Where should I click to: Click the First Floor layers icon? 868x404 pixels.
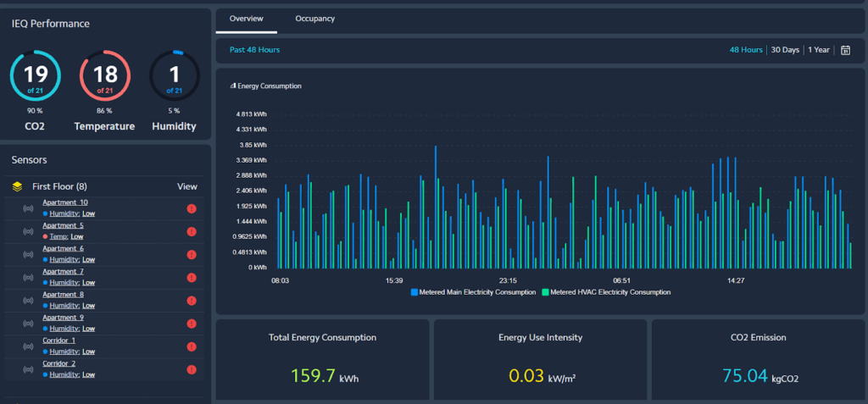tap(17, 186)
